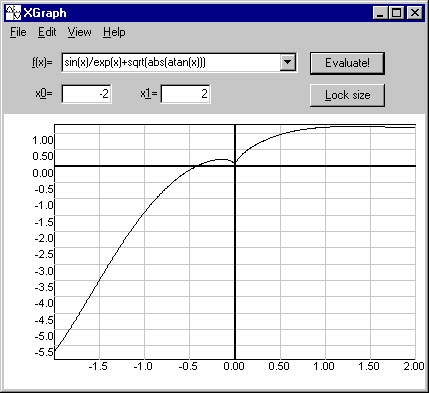The height and width of the screenshot is (393, 429).
Task: Click the y-axis label 1.00
Action: [43, 140]
